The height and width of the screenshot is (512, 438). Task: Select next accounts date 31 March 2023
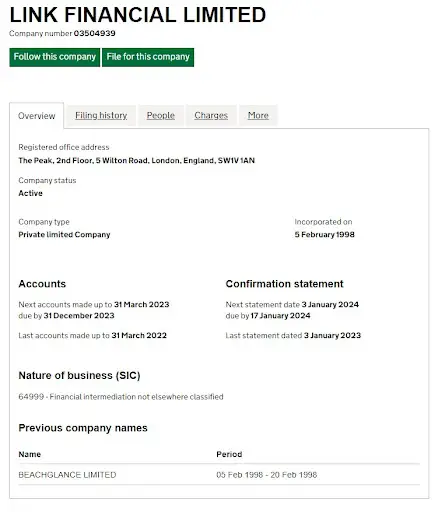(x=142, y=304)
